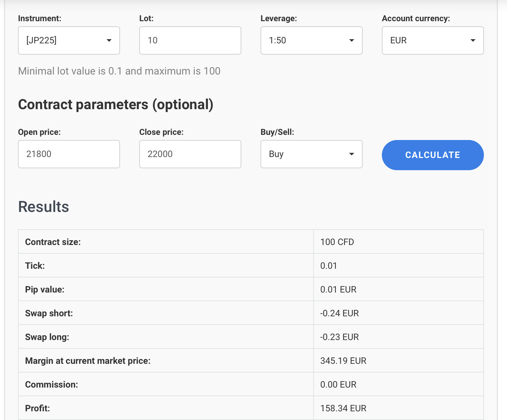507x420 pixels.
Task: Click the Contract size value 100 CFD
Action: point(337,242)
